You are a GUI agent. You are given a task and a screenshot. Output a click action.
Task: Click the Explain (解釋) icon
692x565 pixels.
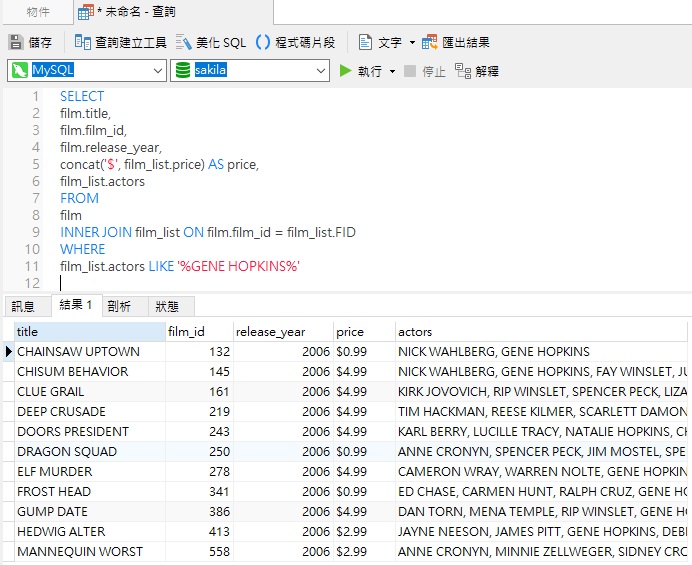[463, 71]
